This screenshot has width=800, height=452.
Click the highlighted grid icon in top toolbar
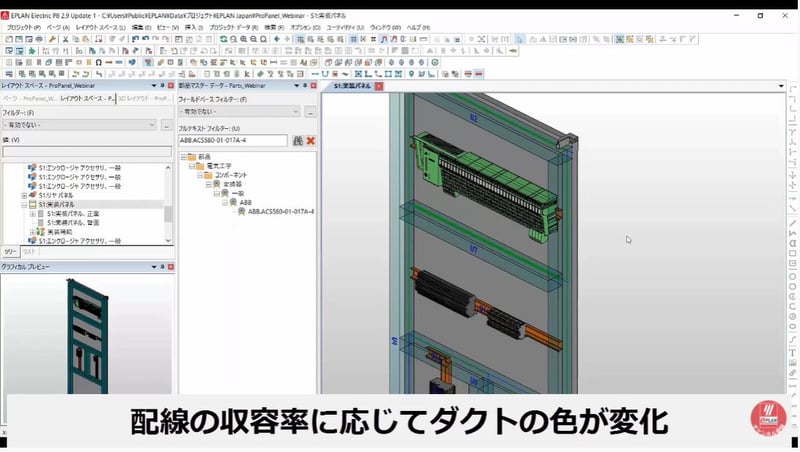click(x=353, y=39)
